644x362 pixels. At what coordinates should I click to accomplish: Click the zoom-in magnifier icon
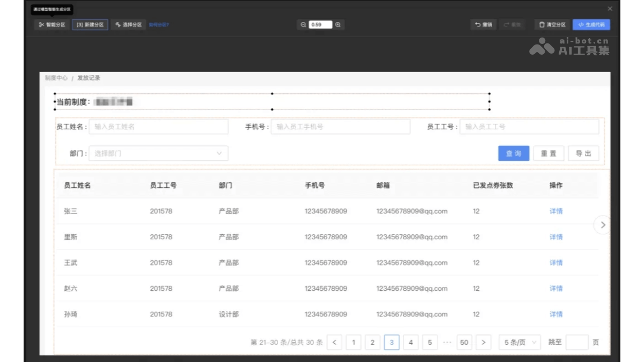336,24
